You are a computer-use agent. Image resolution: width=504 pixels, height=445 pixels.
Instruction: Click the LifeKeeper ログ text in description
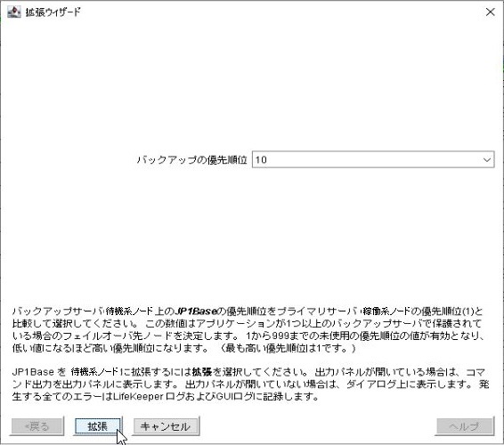[x=149, y=396]
